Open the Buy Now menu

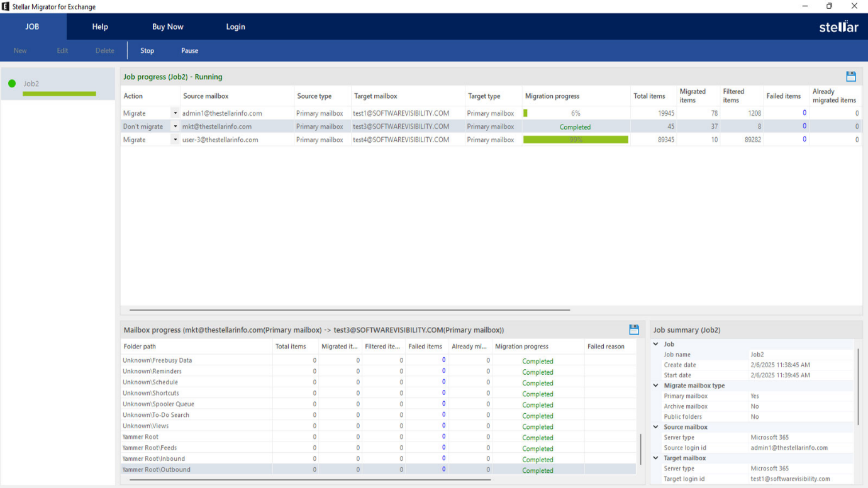point(168,27)
